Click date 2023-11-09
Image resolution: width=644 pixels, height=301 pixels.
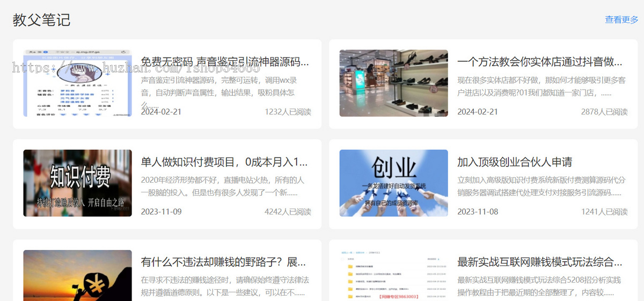point(161,212)
